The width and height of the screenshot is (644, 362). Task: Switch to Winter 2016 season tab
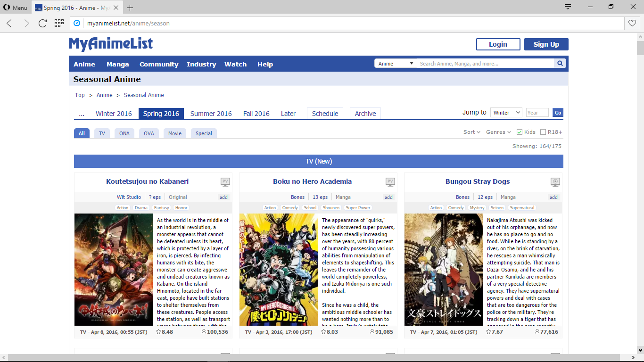[x=114, y=114]
